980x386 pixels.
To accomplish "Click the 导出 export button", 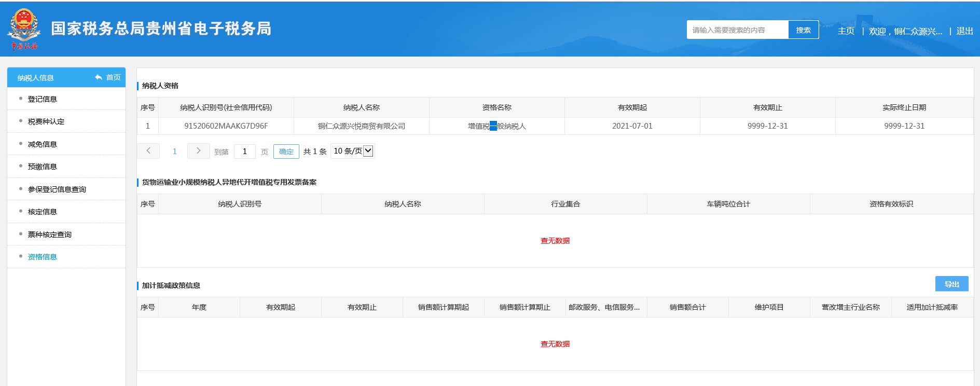I will tap(951, 284).
